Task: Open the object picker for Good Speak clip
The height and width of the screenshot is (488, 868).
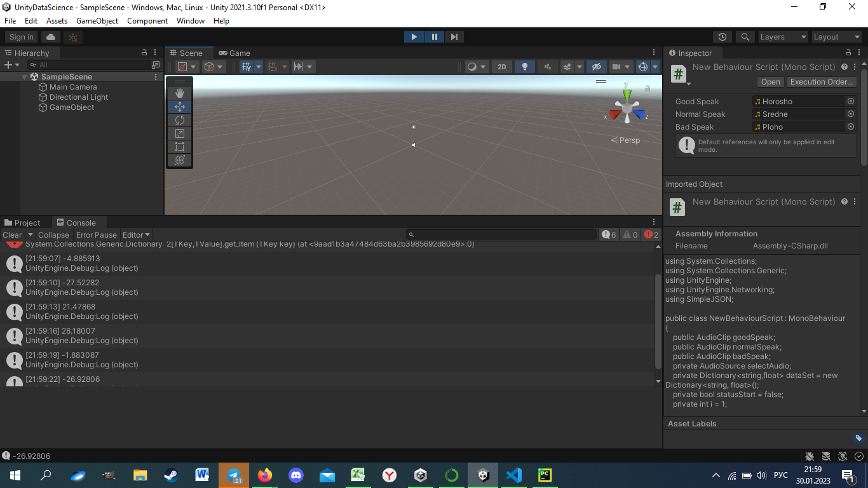Action: (x=851, y=101)
